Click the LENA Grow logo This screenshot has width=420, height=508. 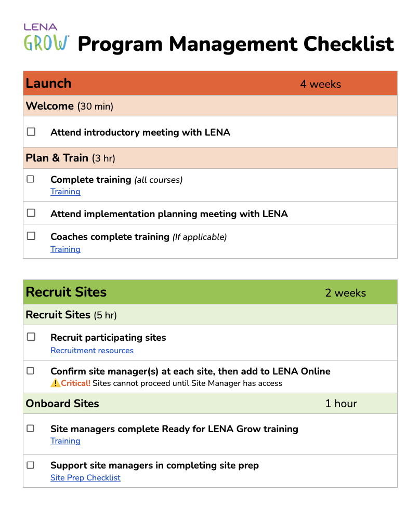pyautogui.click(x=46, y=37)
